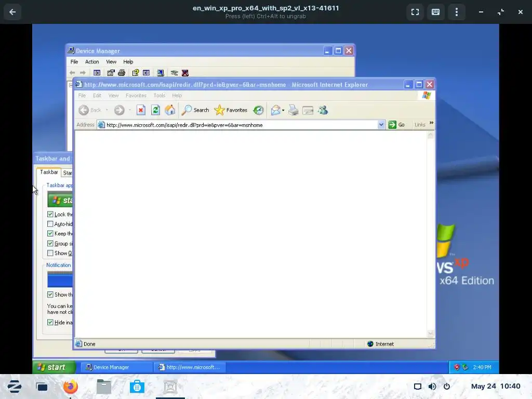The image size is (532, 399).
Task: Click Device Manager toolbar Back arrow
Action: (72, 73)
